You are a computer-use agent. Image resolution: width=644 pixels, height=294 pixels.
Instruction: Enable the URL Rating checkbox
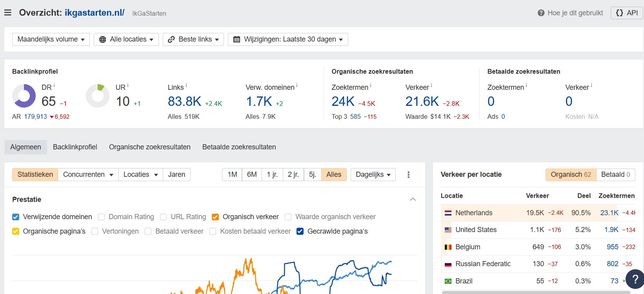click(x=164, y=217)
